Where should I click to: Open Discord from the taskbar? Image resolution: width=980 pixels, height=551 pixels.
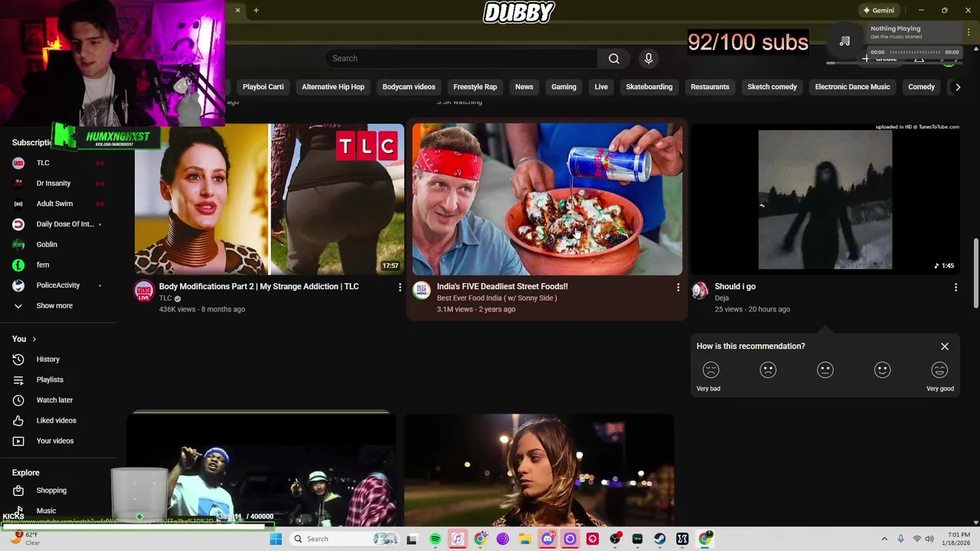pos(547,539)
